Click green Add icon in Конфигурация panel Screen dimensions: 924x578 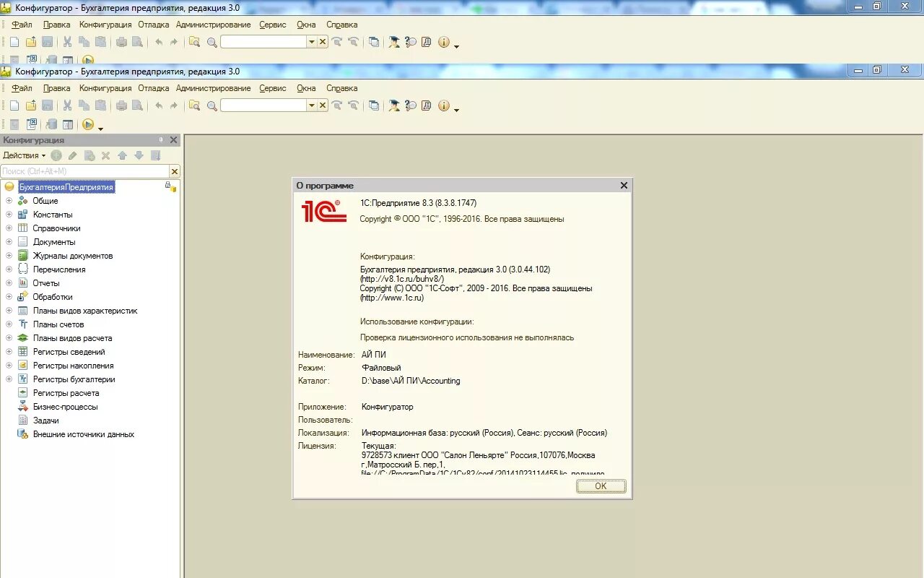point(56,155)
